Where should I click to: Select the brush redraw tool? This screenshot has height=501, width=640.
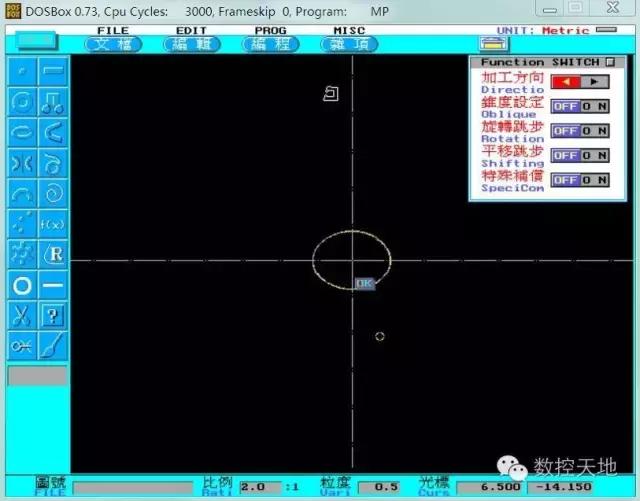click(53, 346)
